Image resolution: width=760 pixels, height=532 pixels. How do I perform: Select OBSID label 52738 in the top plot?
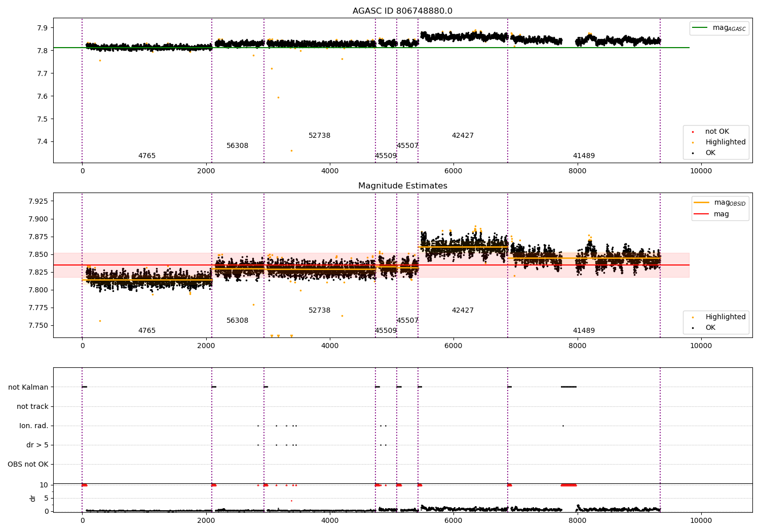tap(319, 135)
